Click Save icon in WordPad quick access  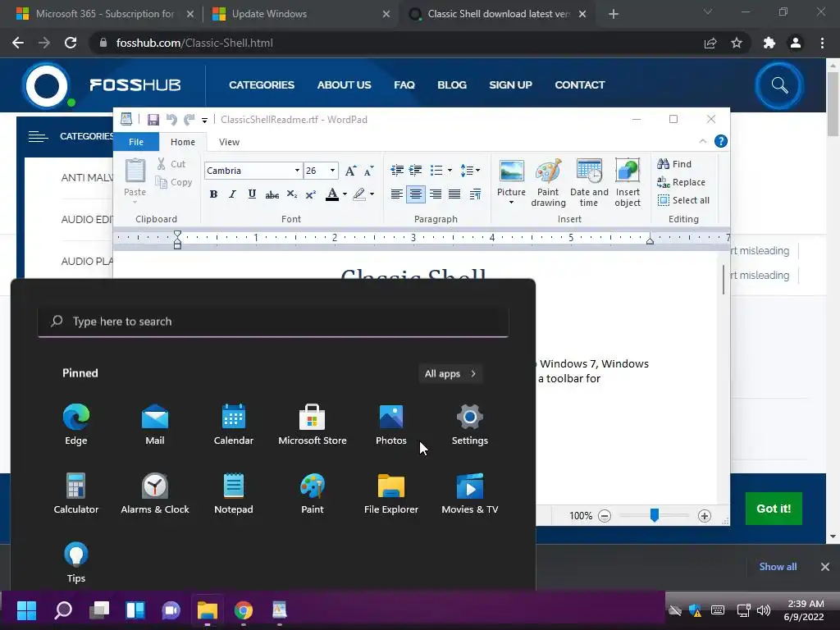pyautogui.click(x=153, y=120)
